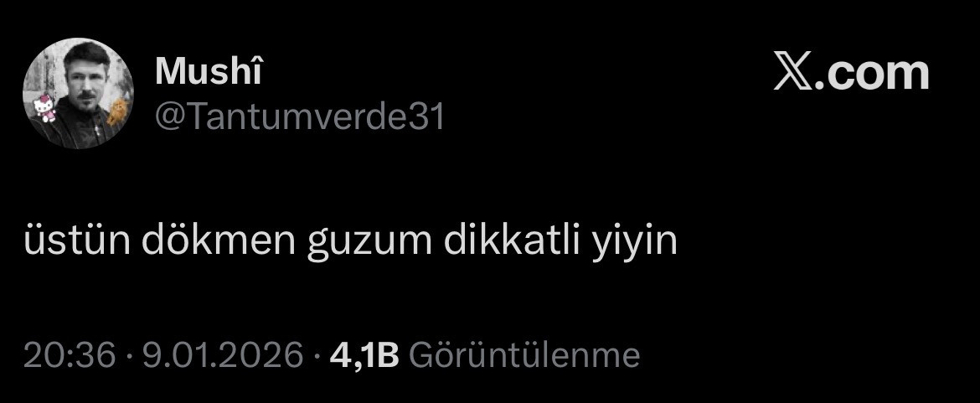Click the 9.01.2026 post date
The image size is (980, 403).
pos(223,355)
